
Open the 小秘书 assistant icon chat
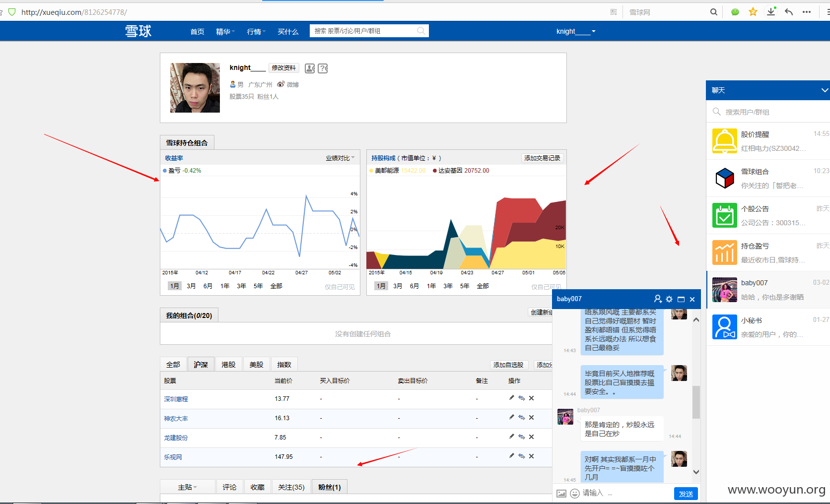click(x=725, y=327)
